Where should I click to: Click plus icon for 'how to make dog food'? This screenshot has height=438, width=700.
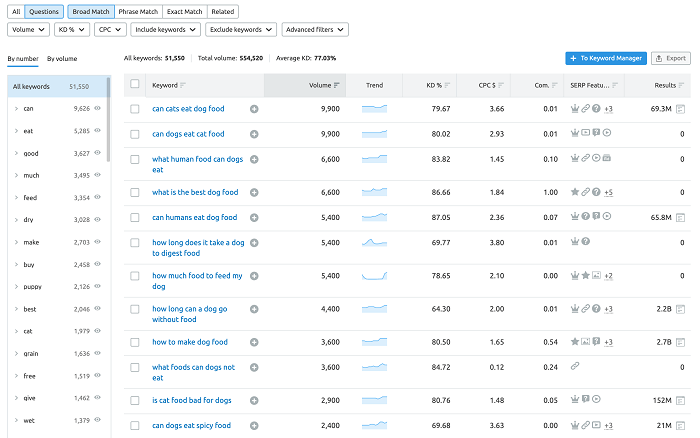(254, 342)
